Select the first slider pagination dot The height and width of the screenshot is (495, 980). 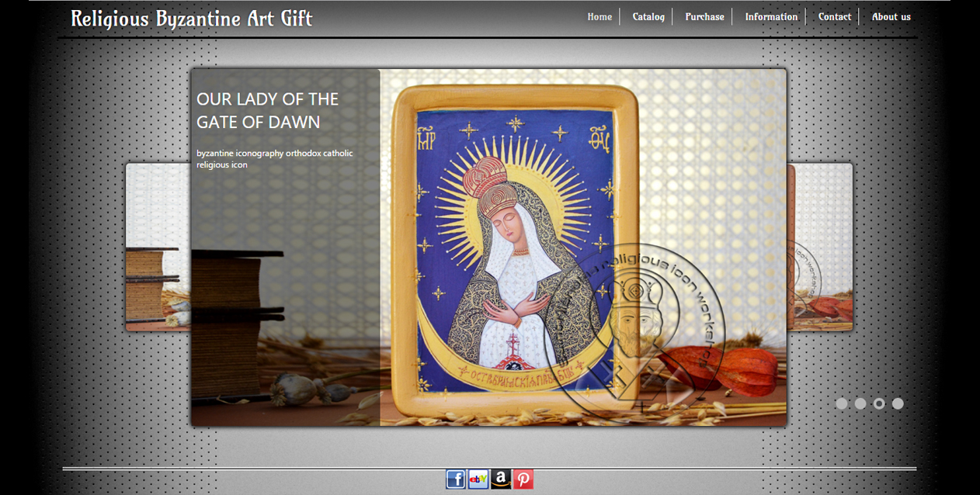[842, 403]
